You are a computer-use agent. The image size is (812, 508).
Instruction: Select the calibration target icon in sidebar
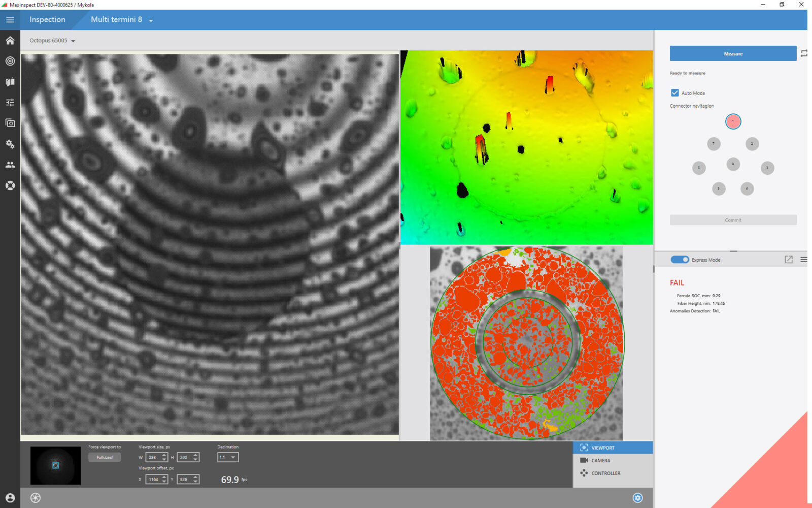pyautogui.click(x=10, y=61)
